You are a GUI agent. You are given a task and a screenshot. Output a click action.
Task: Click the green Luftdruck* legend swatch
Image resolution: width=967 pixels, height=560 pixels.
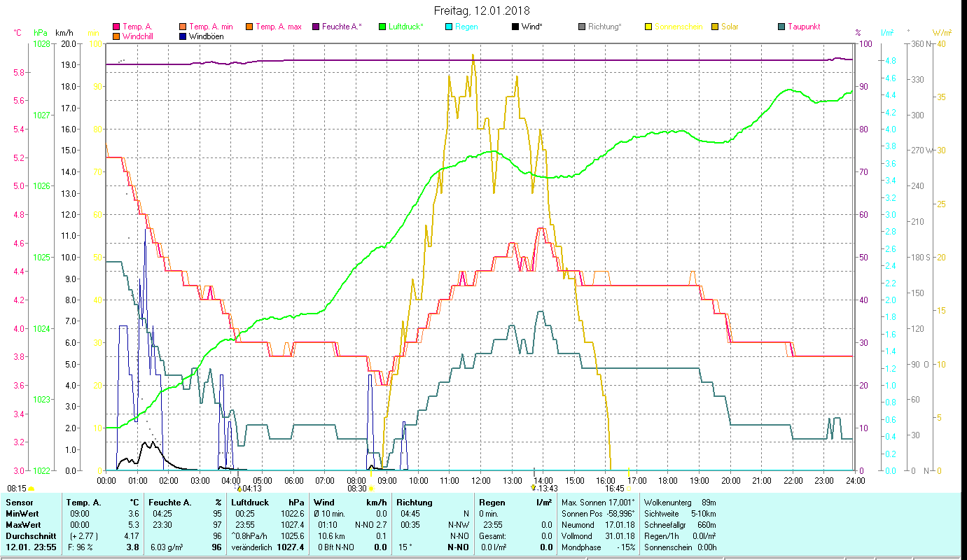(382, 27)
